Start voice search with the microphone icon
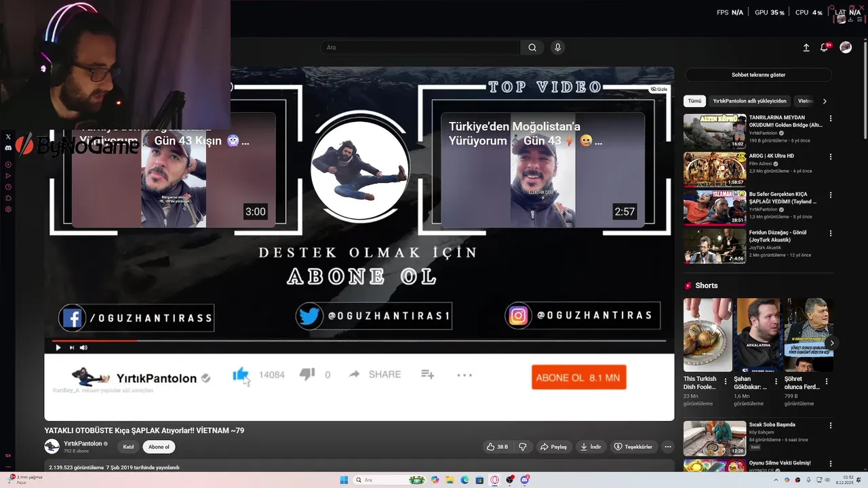 [x=557, y=47]
